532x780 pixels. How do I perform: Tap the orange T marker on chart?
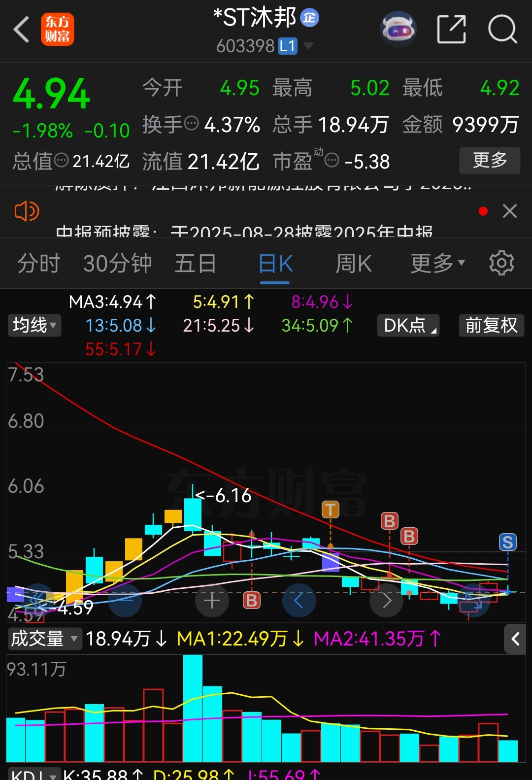331,509
